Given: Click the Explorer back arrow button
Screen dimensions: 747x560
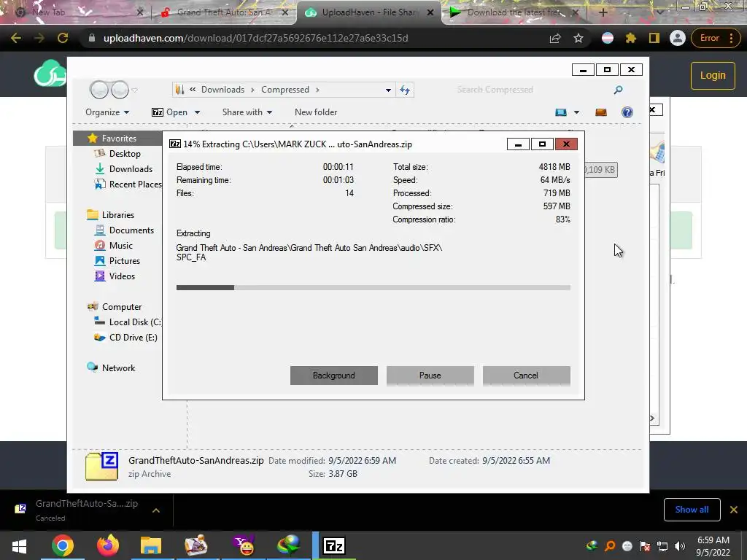Looking at the screenshot, I should coord(99,90).
